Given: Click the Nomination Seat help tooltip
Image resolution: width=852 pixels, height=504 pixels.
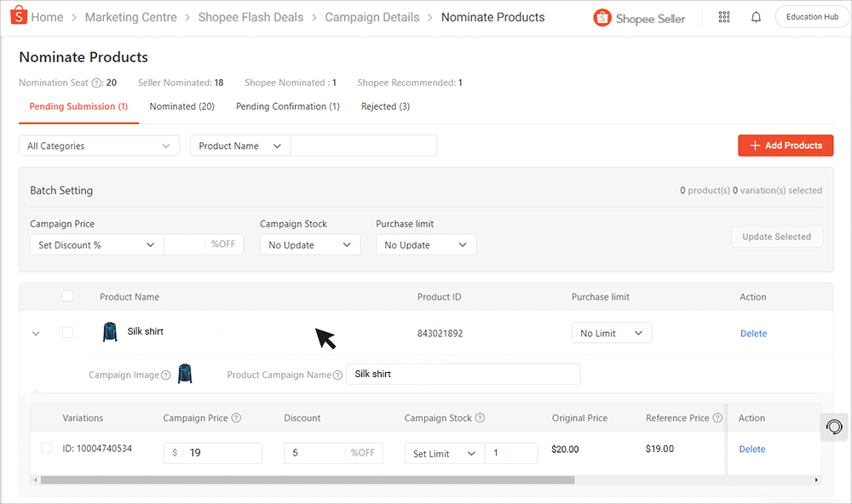Looking at the screenshot, I should 96,83.
